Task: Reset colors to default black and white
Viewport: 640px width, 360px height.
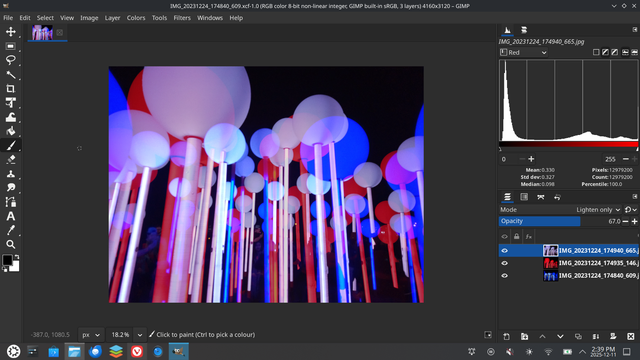Action: [x=5, y=269]
